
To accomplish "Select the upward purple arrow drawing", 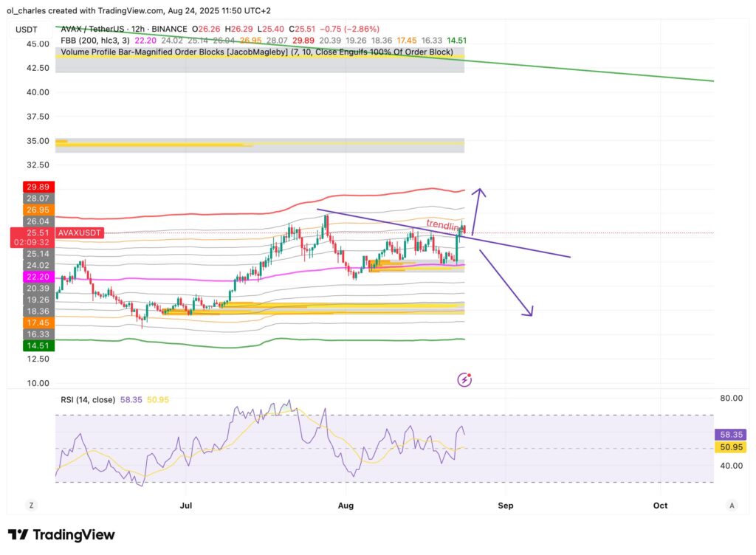I will pos(476,210).
